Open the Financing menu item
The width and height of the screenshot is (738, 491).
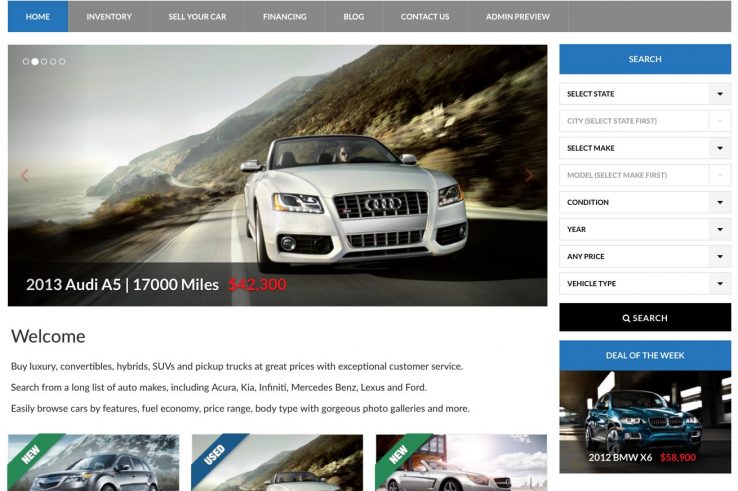tap(285, 16)
